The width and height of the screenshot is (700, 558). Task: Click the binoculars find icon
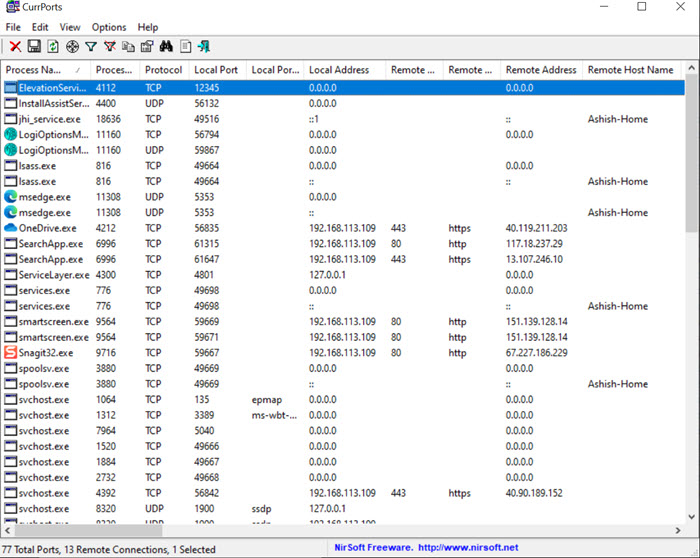(x=166, y=46)
